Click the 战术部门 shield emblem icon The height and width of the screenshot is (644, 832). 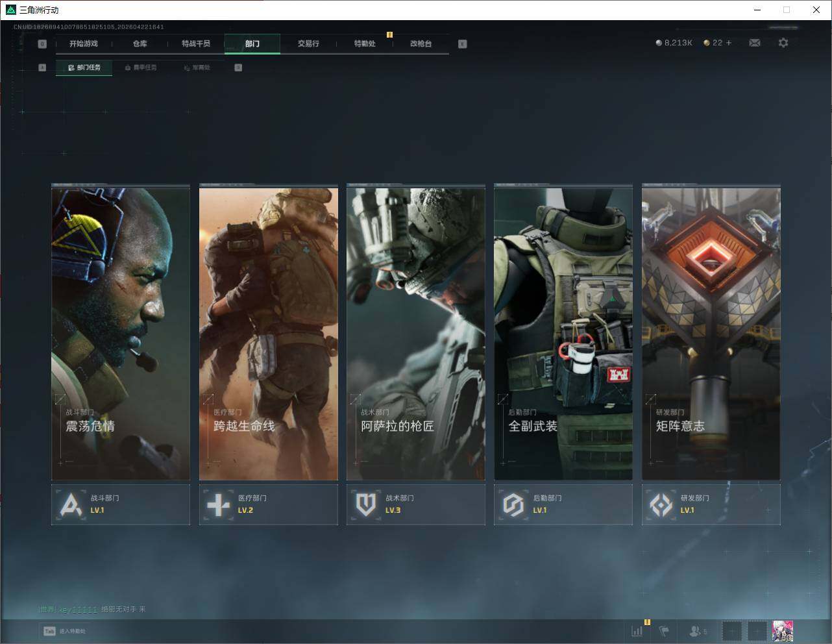[x=366, y=504]
